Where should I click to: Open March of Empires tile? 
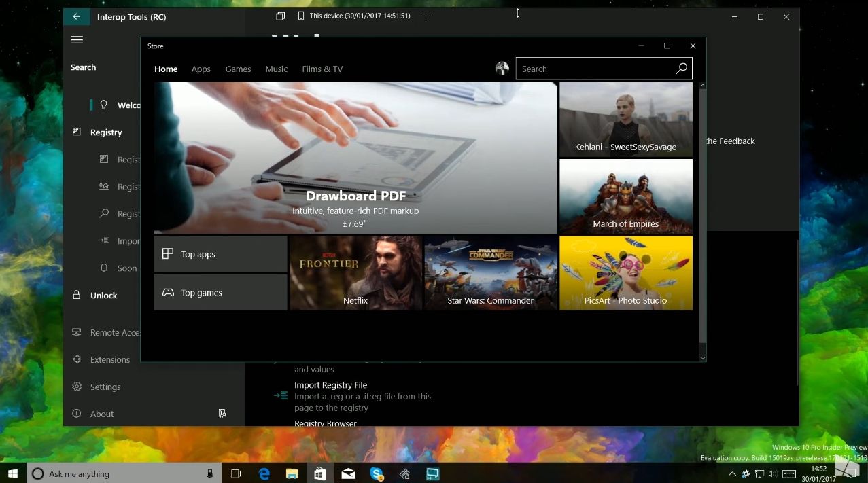click(x=626, y=196)
